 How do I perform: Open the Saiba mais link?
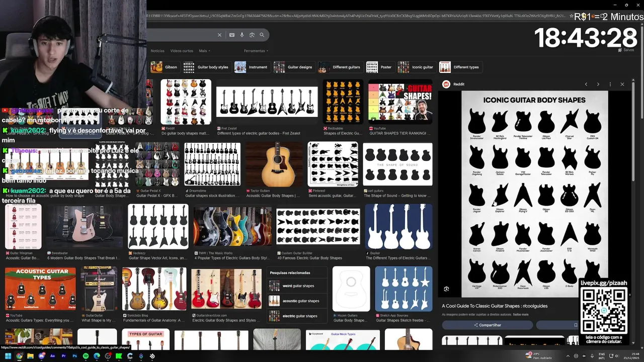point(521,315)
